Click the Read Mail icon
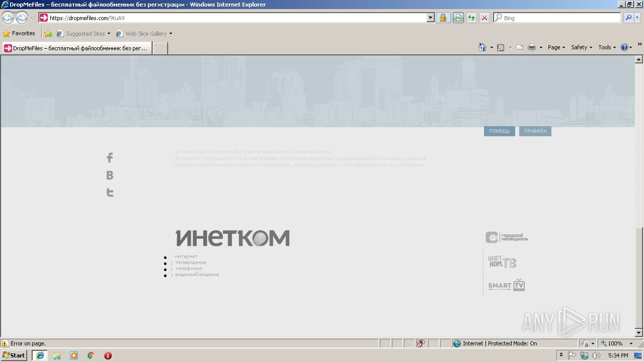 pos(520,47)
